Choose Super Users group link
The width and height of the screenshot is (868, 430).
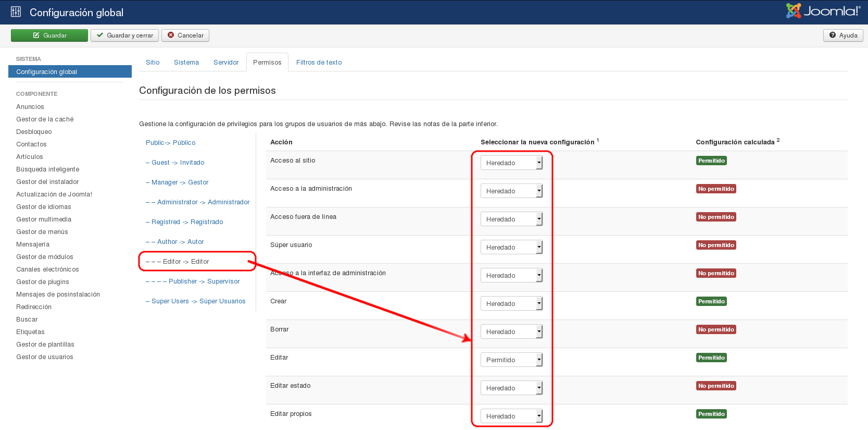pos(198,301)
